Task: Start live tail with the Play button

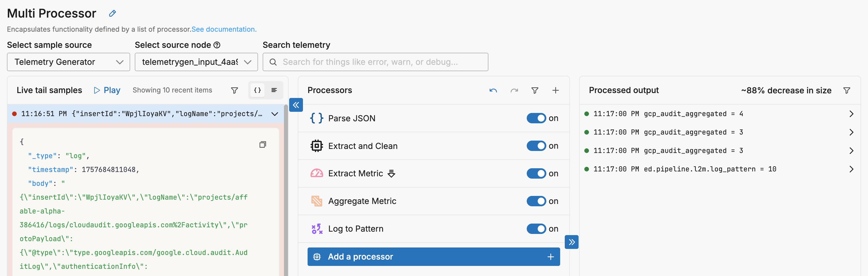Action: pyautogui.click(x=107, y=90)
